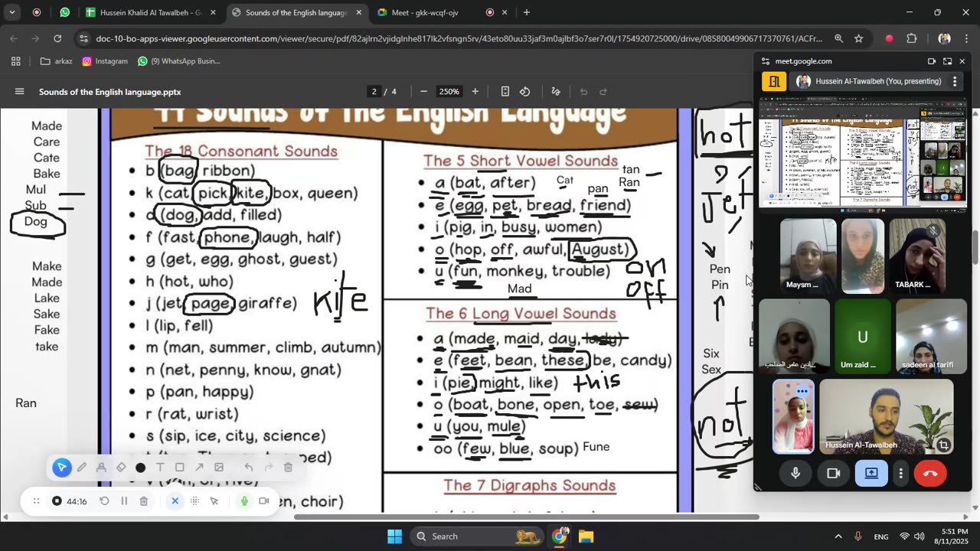
Task: Open a new browser tab
Action: [527, 12]
